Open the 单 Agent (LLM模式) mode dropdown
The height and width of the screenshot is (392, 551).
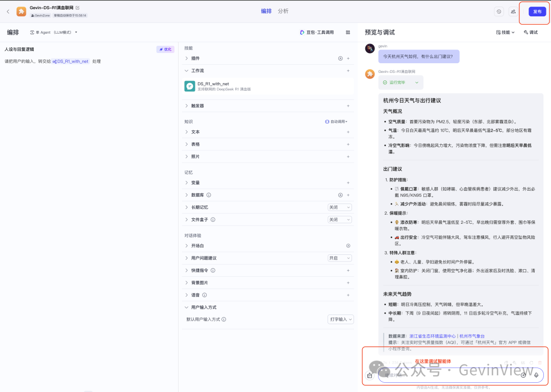54,32
